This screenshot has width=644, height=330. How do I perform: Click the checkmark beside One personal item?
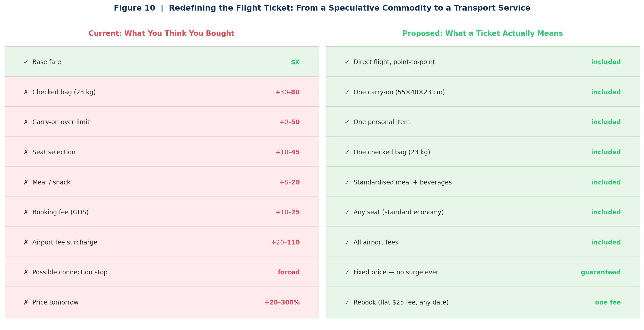(347, 122)
